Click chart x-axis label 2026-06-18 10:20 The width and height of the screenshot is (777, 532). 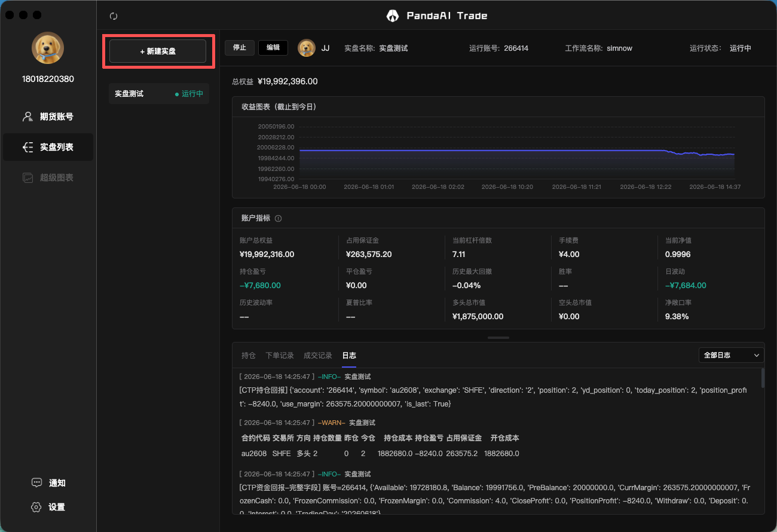tap(507, 187)
